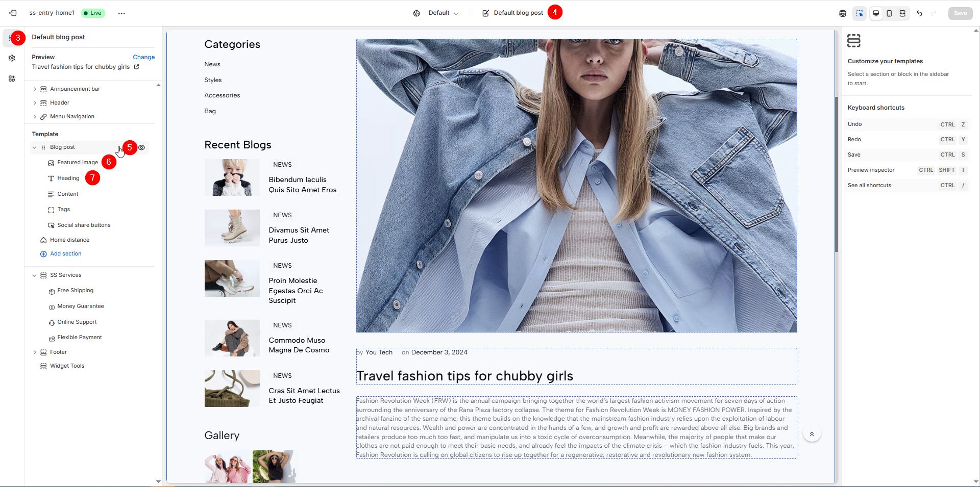Screen dimensions: 980x487
Task: Hide the Blog post section with eye icon
Action: (x=142, y=147)
